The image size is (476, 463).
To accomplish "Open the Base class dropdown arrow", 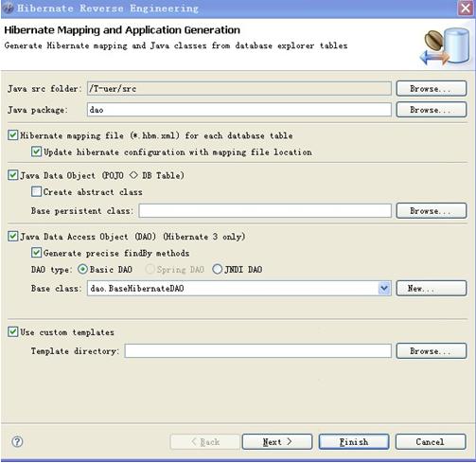I will pos(384,288).
